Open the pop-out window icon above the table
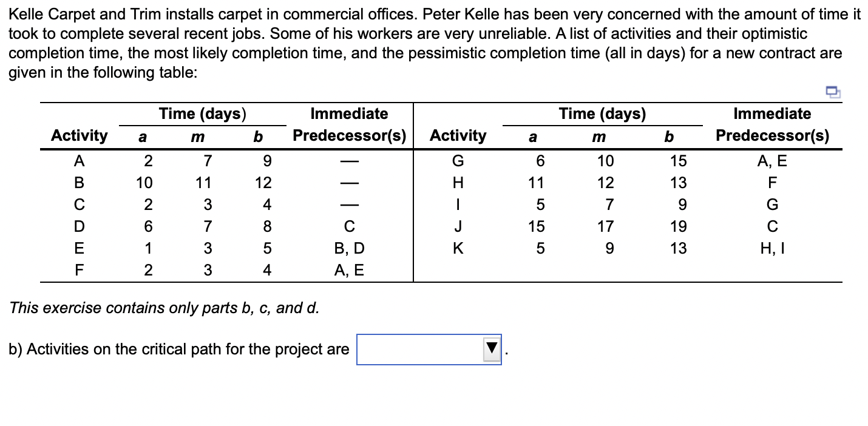 [832, 91]
